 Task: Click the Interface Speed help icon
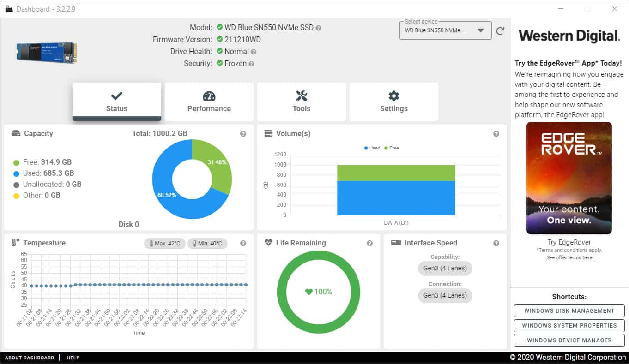coord(496,243)
